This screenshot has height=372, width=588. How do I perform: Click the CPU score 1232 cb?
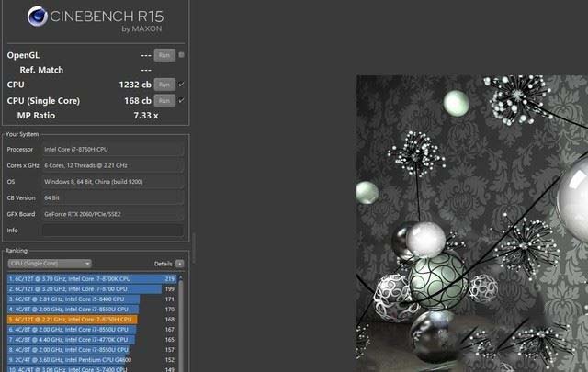click(x=135, y=85)
